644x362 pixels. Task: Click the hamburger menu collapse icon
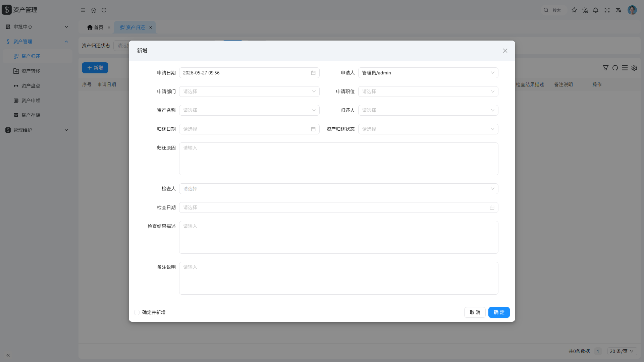pyautogui.click(x=83, y=10)
